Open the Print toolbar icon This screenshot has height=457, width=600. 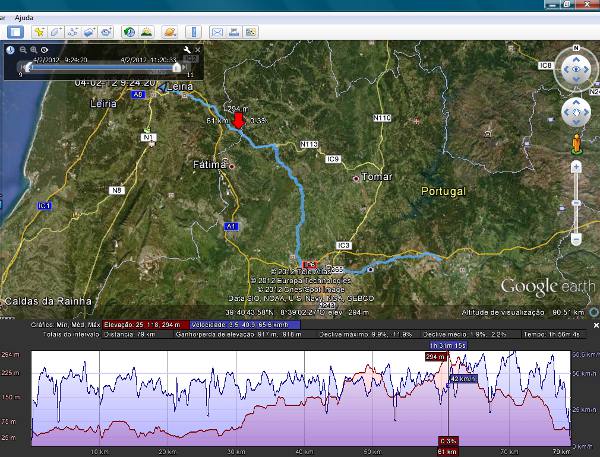(234, 32)
